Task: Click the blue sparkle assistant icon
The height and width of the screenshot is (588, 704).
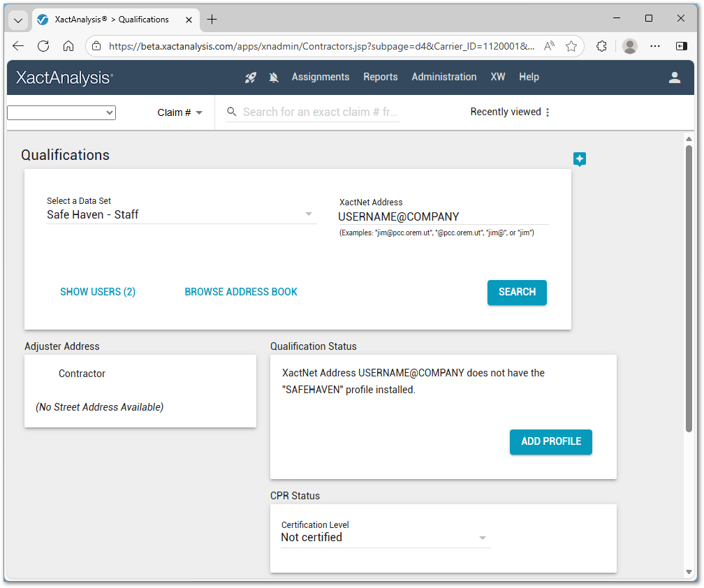Action: pyautogui.click(x=579, y=159)
